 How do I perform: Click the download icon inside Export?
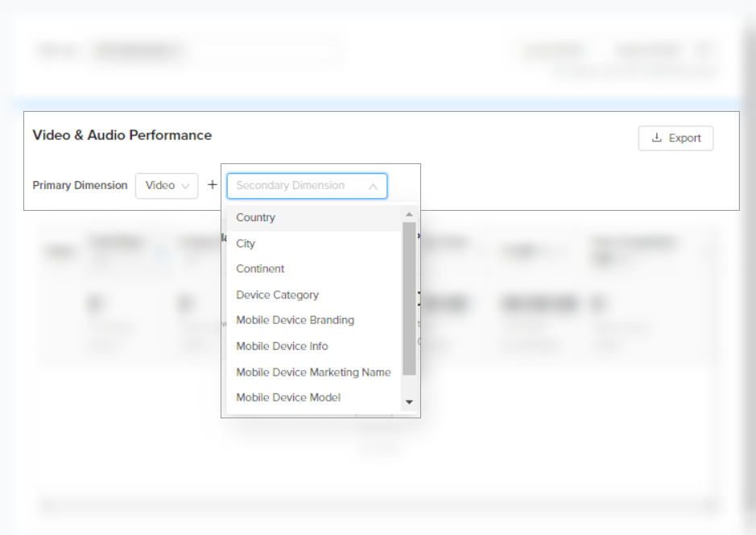[x=657, y=138]
